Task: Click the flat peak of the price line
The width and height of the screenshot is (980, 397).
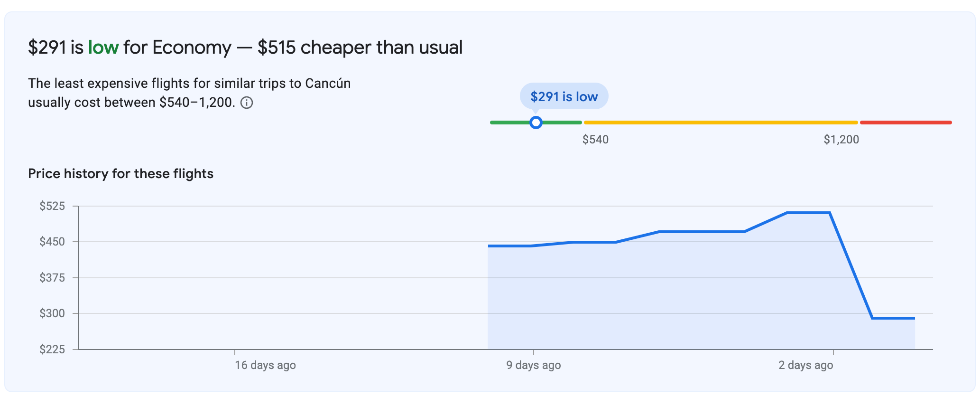Action: click(x=808, y=213)
